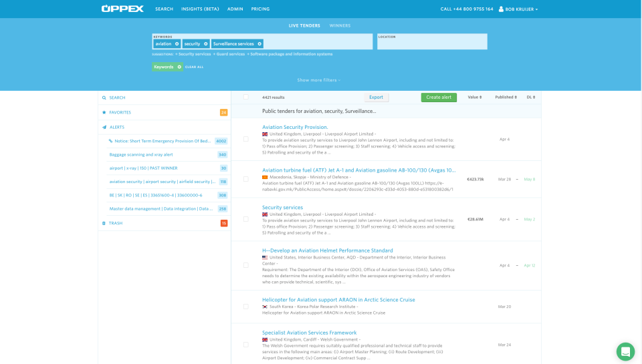Viewport: 642px width, 364px height.
Task: Check the Security services tender
Action: [x=245, y=219]
